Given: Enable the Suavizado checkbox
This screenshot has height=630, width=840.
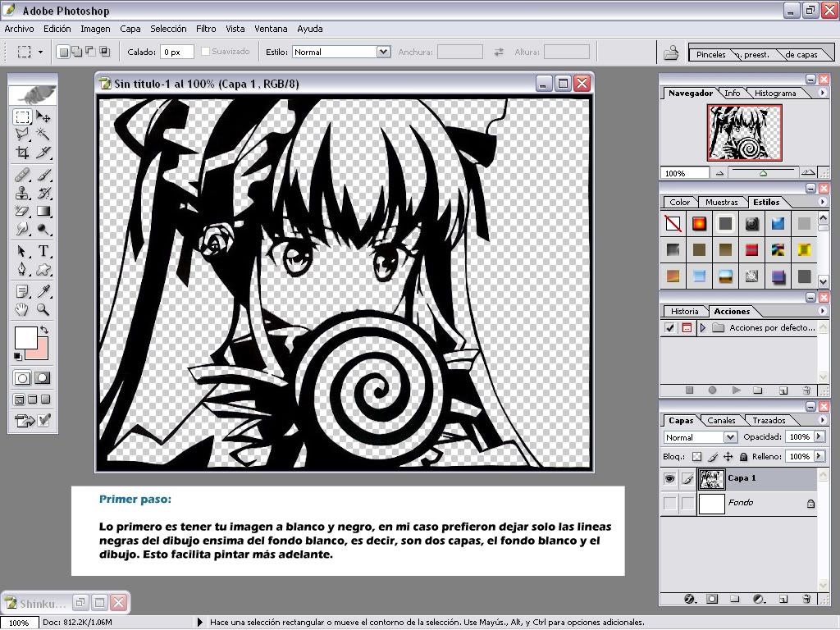Looking at the screenshot, I should (205, 52).
